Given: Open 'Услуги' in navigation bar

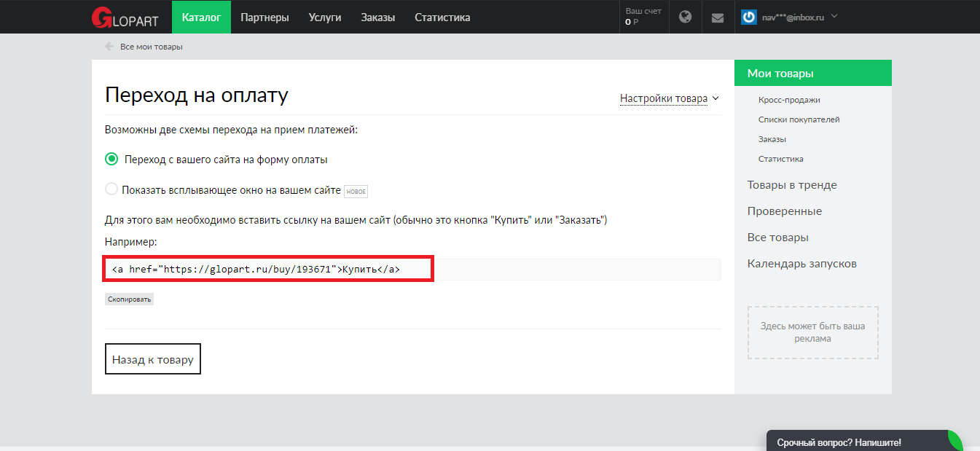Looking at the screenshot, I should (x=325, y=17).
